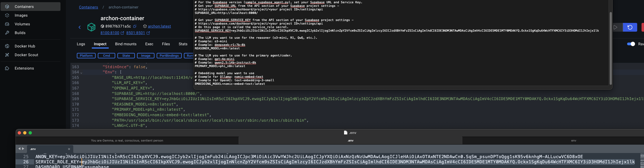Select the Inspect tab
Screen dimensions: 644x168
click(100, 44)
